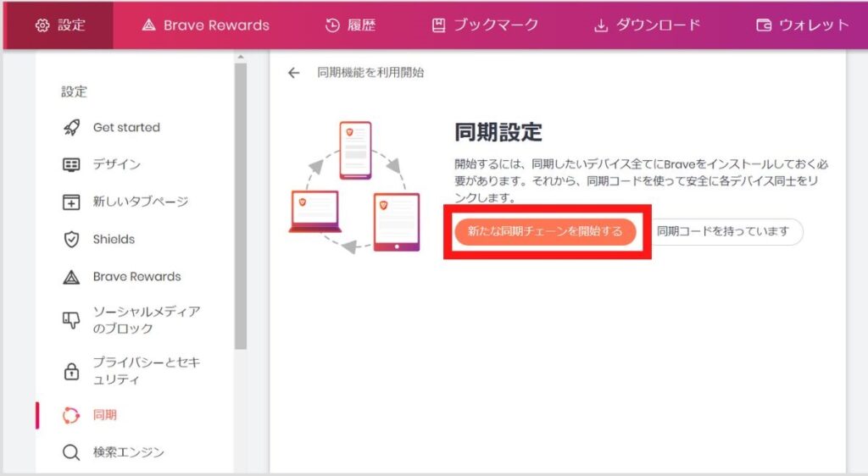Viewport: 868px width, 476px height.
Task: Click the 同期設定 heading
Action: click(x=498, y=133)
